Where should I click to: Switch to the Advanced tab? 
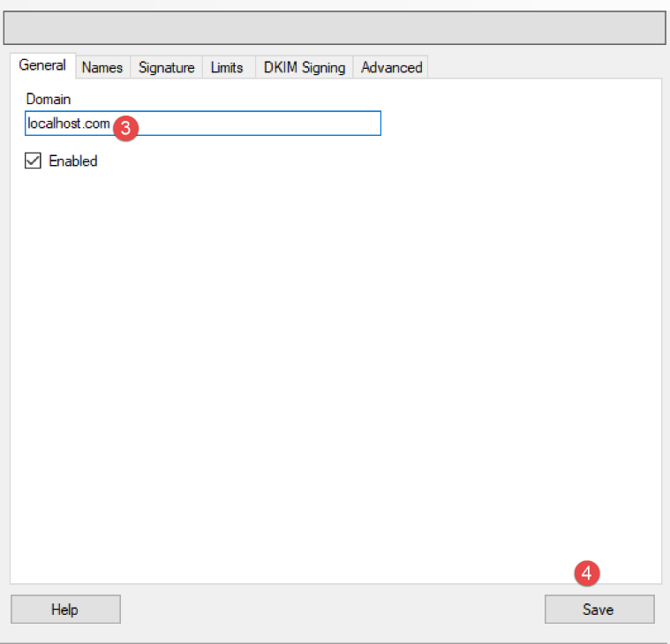coord(391,67)
